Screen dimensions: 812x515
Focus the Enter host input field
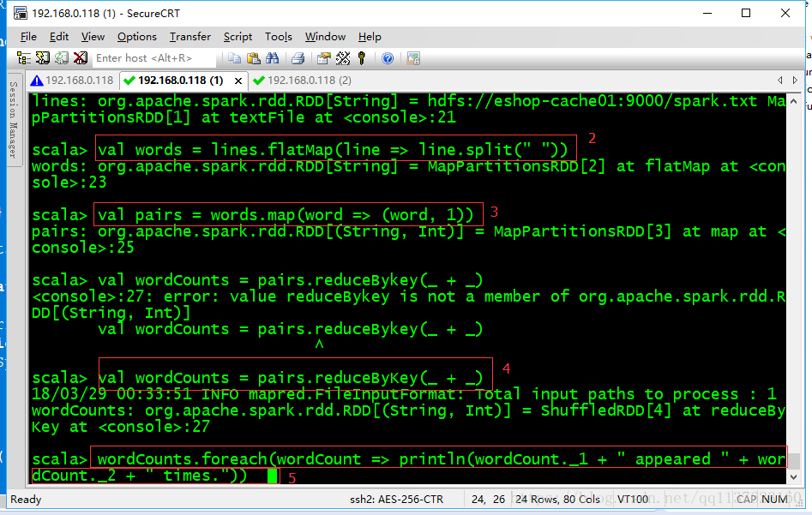(153, 58)
